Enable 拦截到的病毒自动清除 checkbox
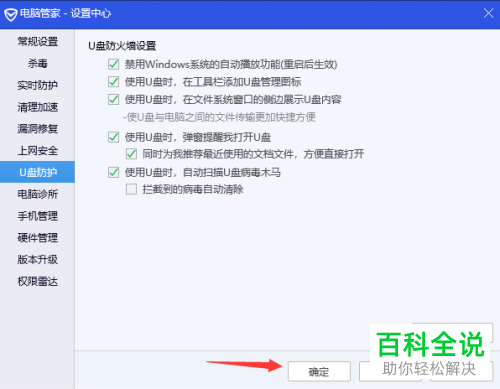 pyautogui.click(x=131, y=189)
